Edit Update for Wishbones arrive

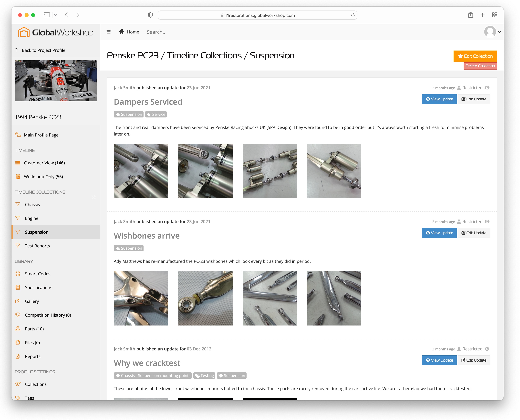[474, 233]
